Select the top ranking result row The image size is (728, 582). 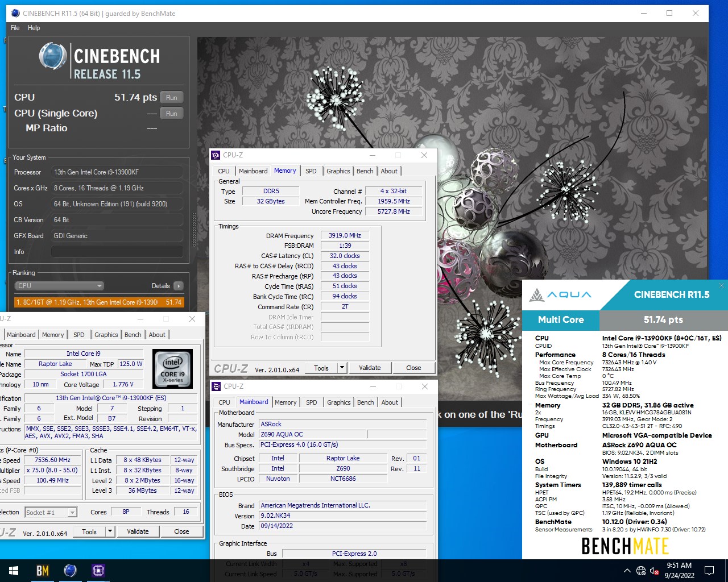[x=99, y=302]
